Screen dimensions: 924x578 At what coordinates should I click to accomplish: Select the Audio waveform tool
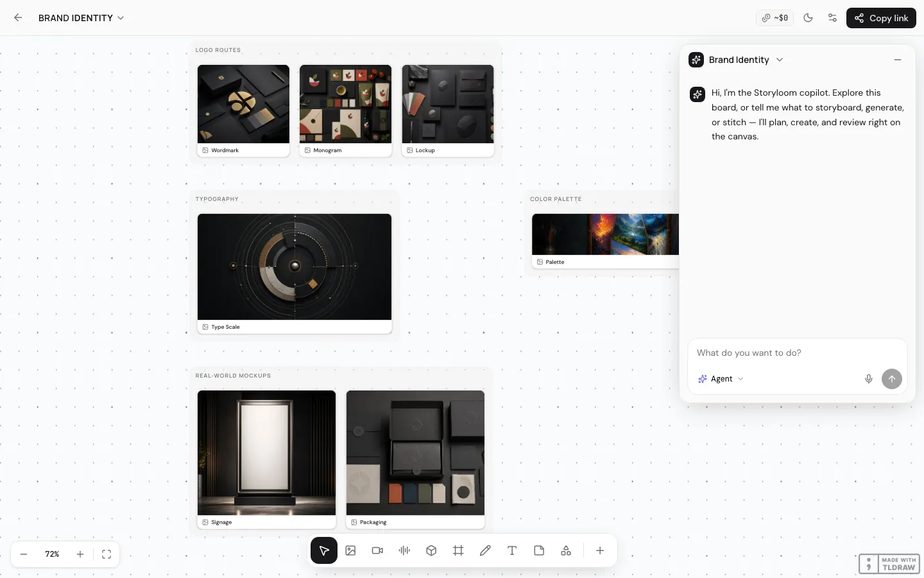(404, 550)
